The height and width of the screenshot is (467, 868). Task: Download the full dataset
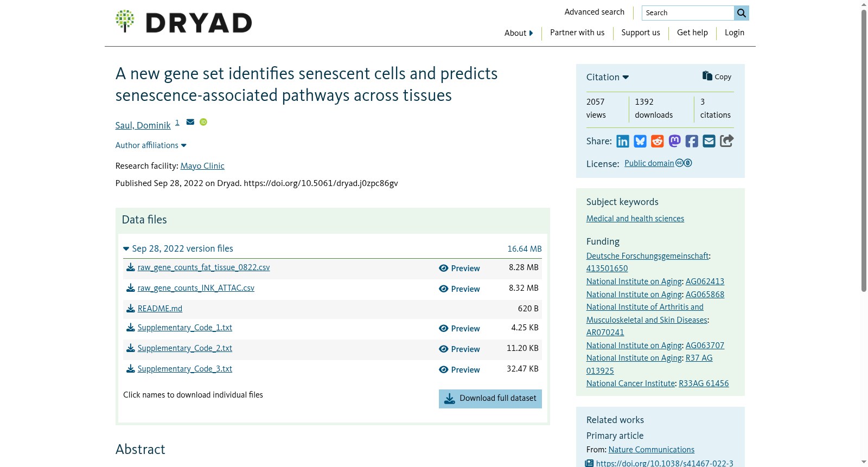point(490,399)
